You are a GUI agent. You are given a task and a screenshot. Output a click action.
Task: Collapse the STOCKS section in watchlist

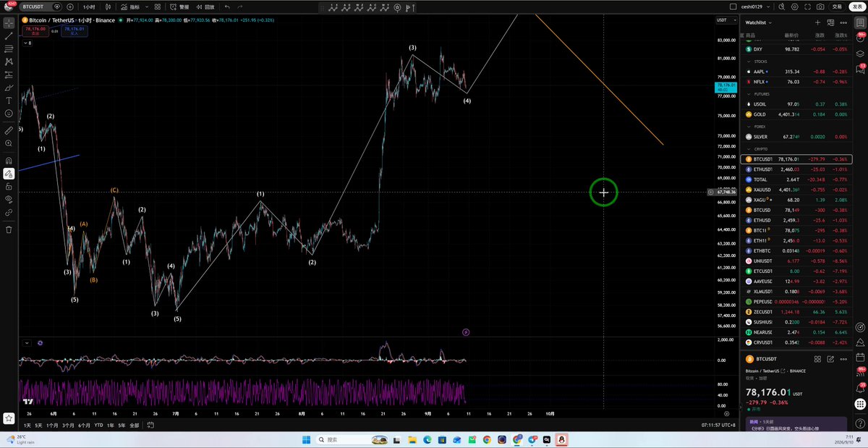pos(759,62)
